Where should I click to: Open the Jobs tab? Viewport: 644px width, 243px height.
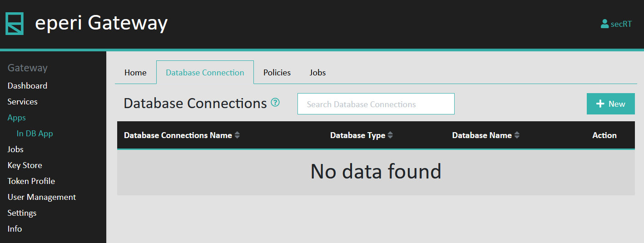pyautogui.click(x=317, y=73)
